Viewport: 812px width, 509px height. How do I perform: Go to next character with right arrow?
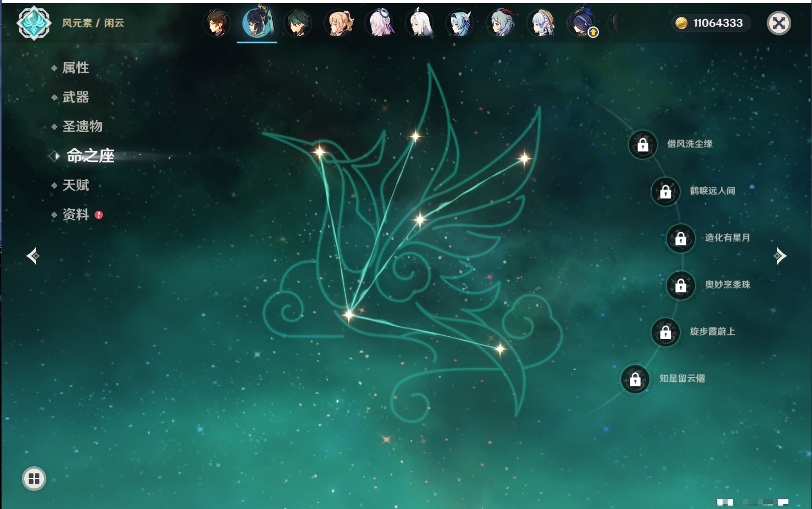[x=780, y=256]
